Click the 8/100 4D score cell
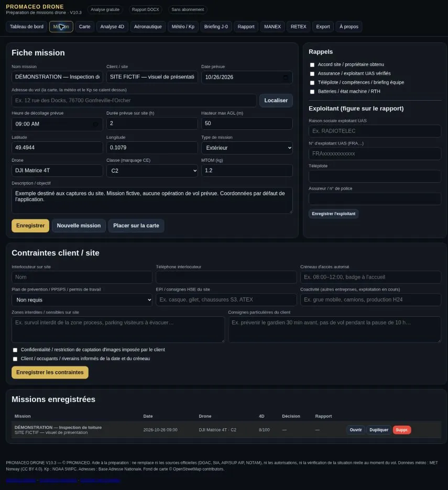Viewport: 448px width, 490px height. [264, 430]
